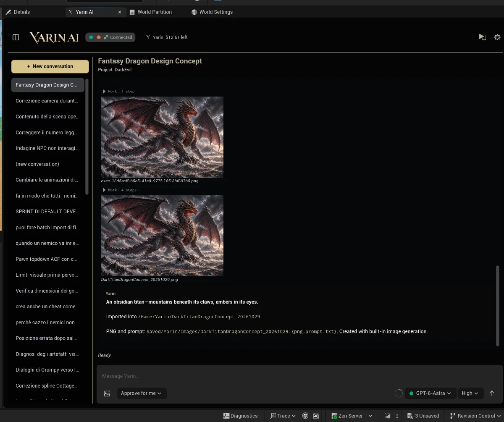Open the DarkTitanDragonConcept image thumbnail
The height and width of the screenshot is (422, 504).
pos(162,236)
